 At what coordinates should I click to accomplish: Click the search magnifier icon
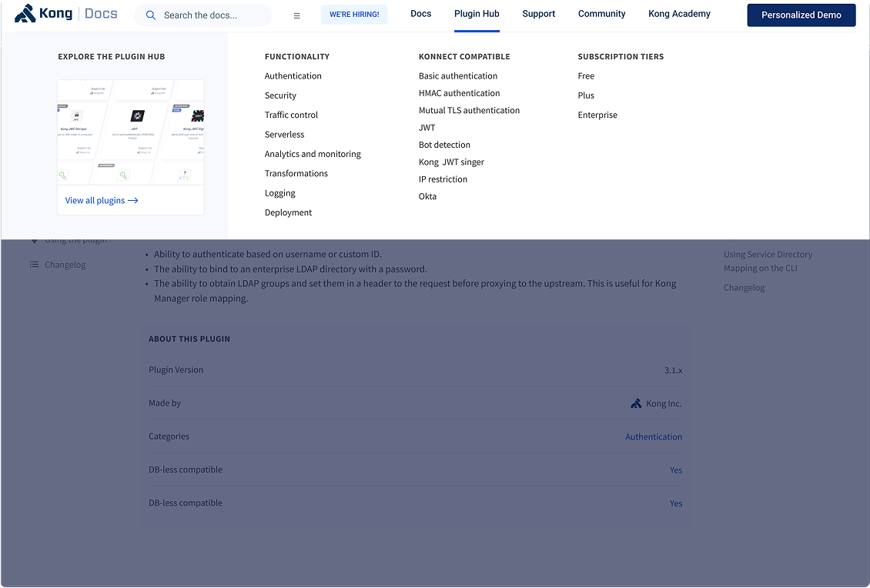pos(150,15)
